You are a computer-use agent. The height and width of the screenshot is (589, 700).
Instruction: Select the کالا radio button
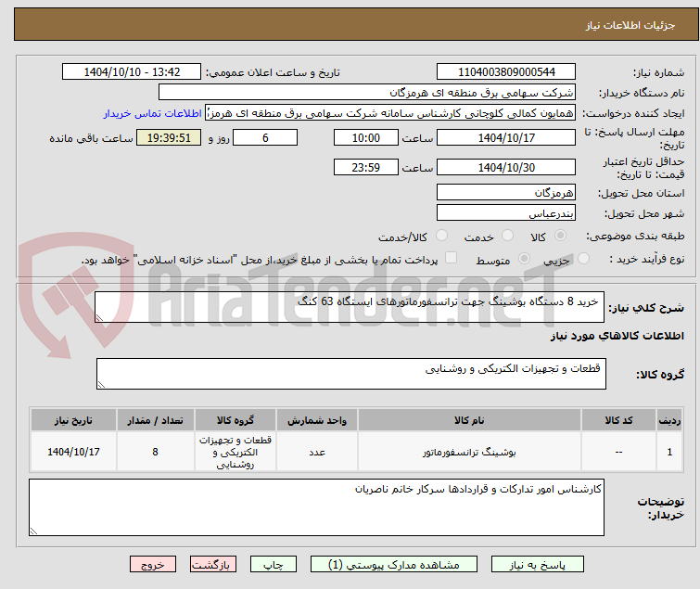(560, 235)
